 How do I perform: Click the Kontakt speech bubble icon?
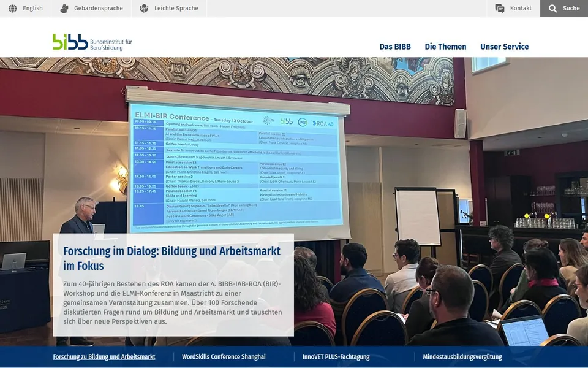[x=500, y=8]
